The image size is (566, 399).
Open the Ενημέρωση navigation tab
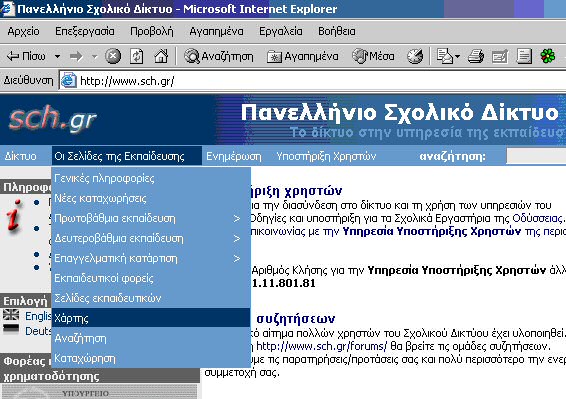coord(234,156)
